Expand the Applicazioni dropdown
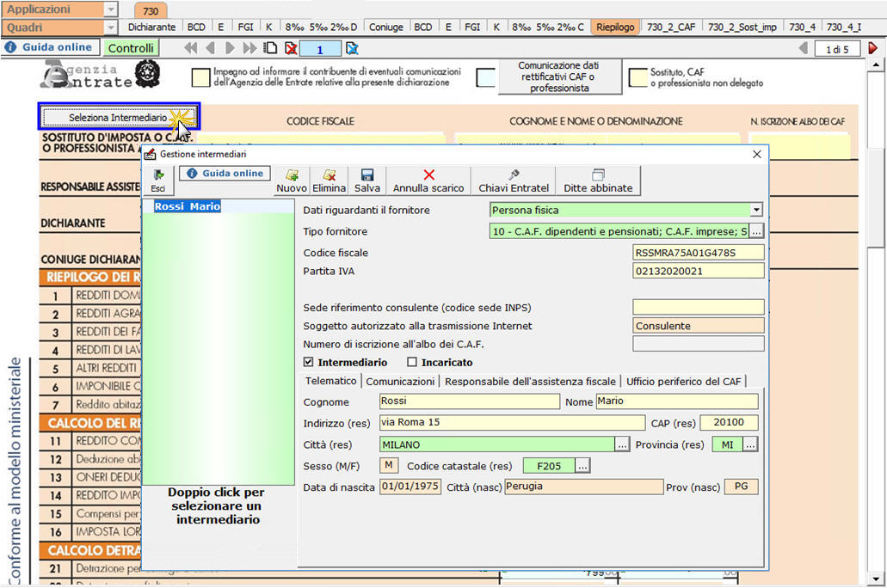This screenshot has height=588, width=887. [111, 9]
